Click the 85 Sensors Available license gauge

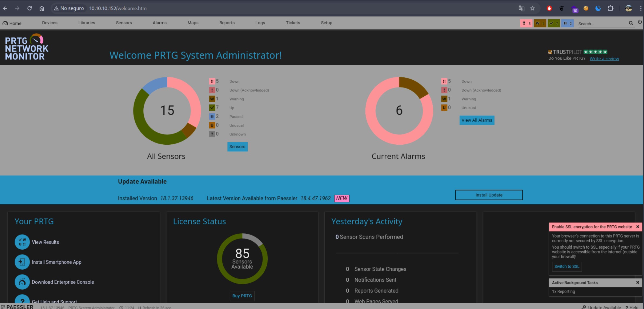click(x=242, y=259)
